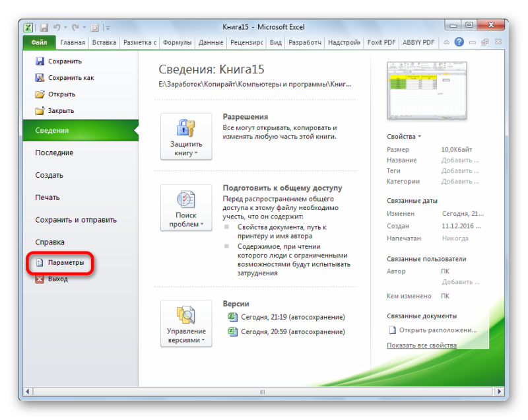Click the Управление версиями button

tap(186, 324)
